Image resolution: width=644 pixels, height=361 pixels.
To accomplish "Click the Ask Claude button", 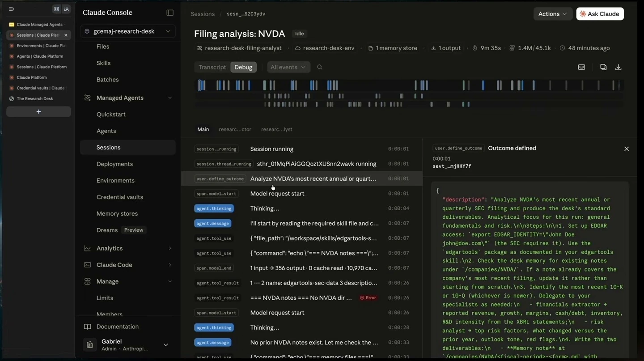I will [600, 14].
